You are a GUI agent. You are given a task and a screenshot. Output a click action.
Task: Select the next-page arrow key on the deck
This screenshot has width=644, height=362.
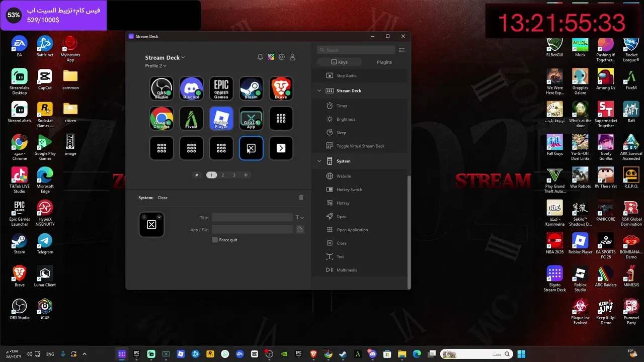(x=281, y=148)
